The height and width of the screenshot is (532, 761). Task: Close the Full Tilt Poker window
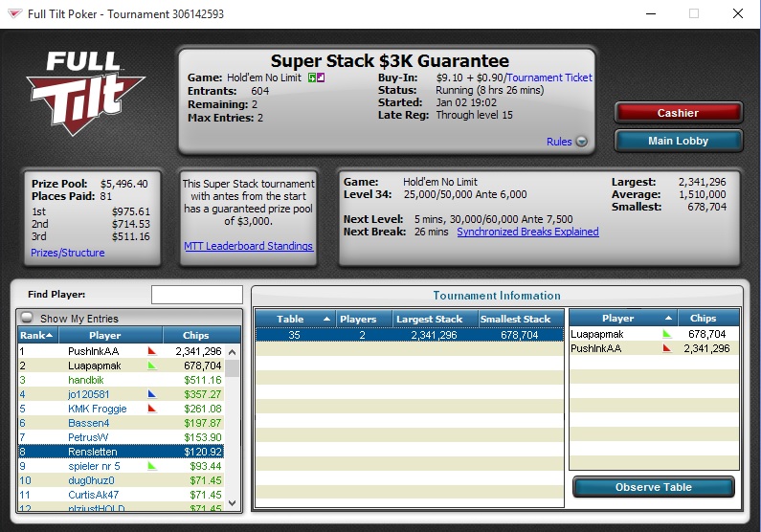[738, 13]
